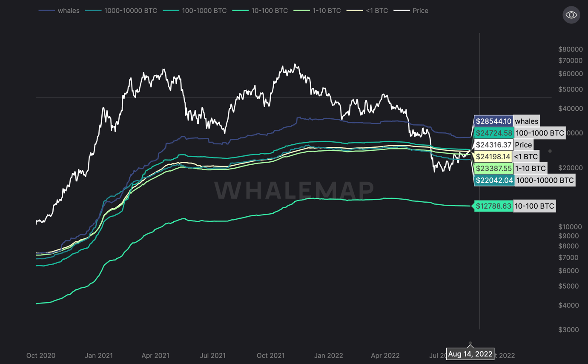Select the $22042.04 1000-10000 BTC tag
Viewport: 588px width, 364px height.
494,180
